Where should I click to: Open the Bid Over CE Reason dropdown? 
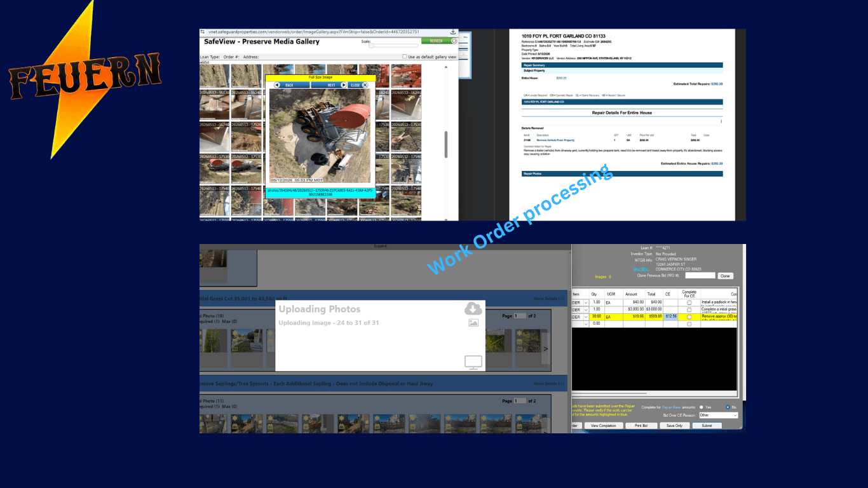click(719, 415)
